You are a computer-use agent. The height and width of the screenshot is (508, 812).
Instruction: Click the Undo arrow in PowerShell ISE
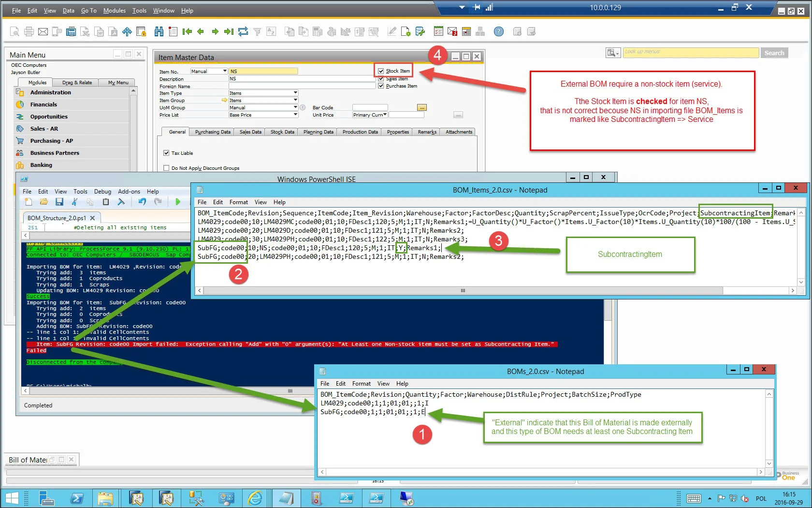(x=142, y=202)
